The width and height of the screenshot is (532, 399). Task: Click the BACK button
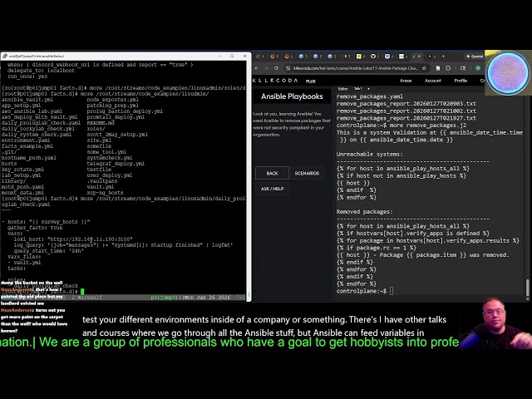[x=272, y=173]
